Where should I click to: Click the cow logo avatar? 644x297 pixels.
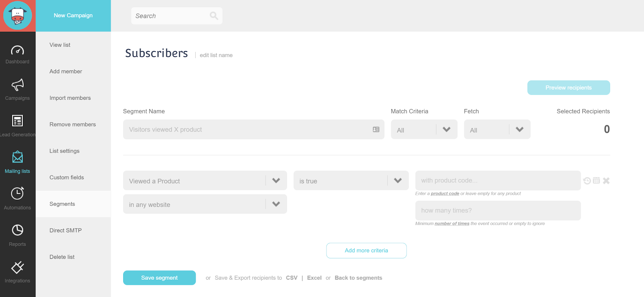[x=18, y=16]
